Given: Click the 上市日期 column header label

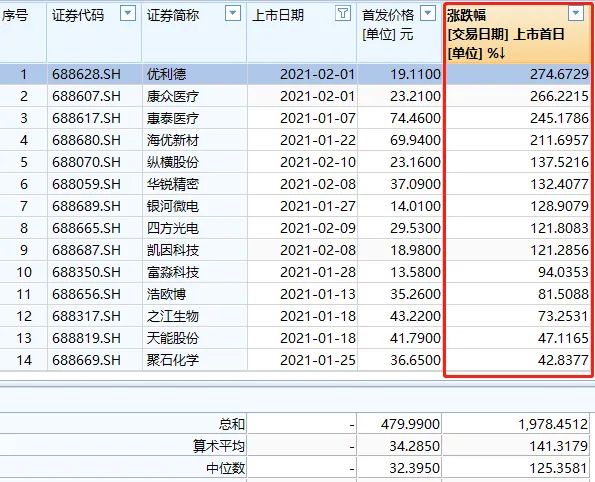Looking at the screenshot, I should [x=278, y=15].
